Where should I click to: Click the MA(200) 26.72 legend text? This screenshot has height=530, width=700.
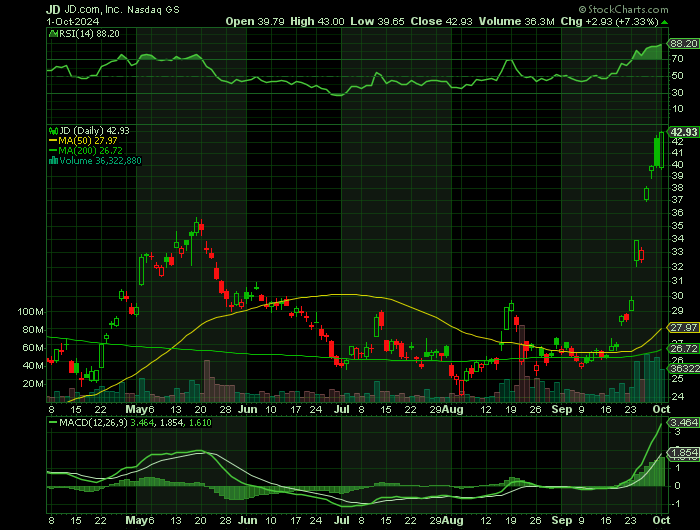tap(90, 151)
